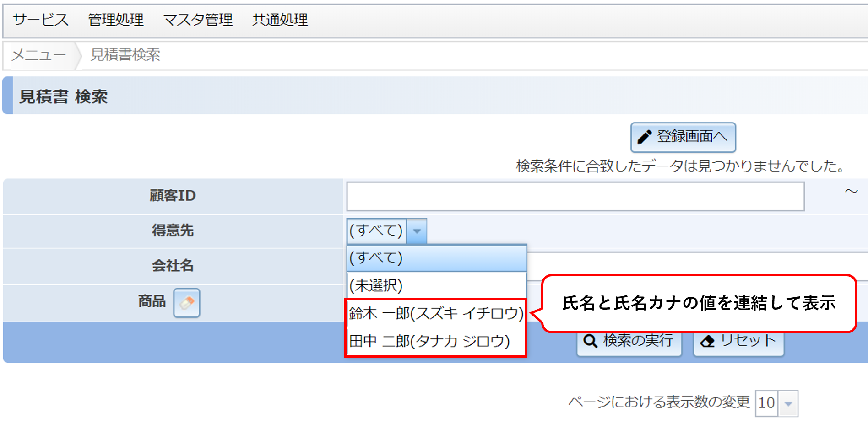Viewport: 868px width, 445px height.
Task: Click the 商品 label
Action: (x=152, y=301)
